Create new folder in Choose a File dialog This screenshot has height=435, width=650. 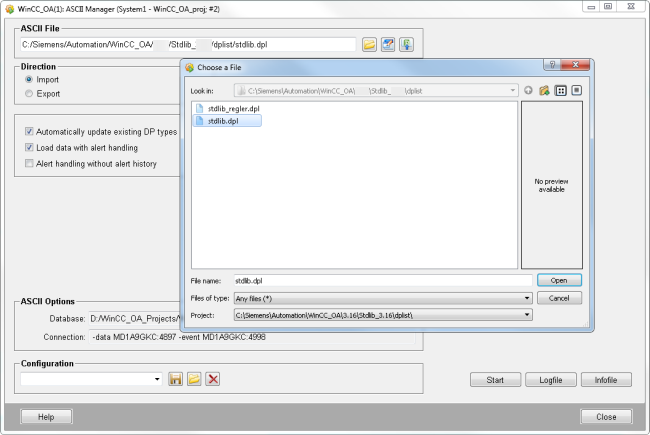[x=545, y=91]
